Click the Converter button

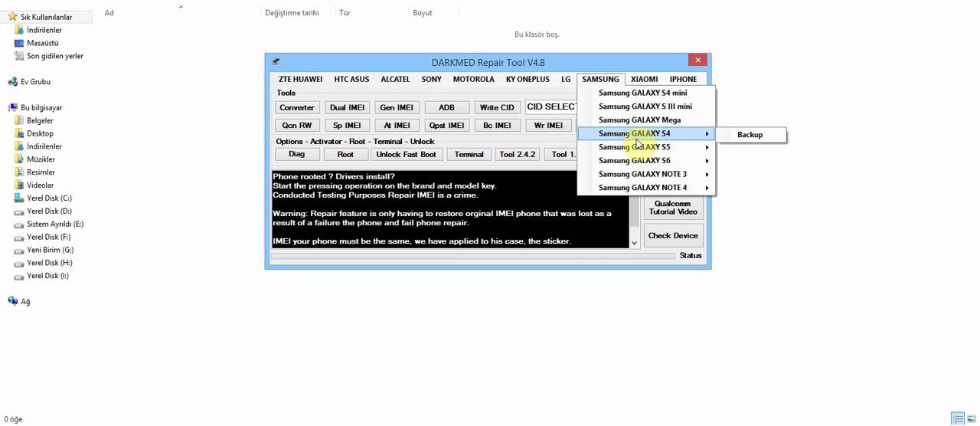(x=297, y=107)
